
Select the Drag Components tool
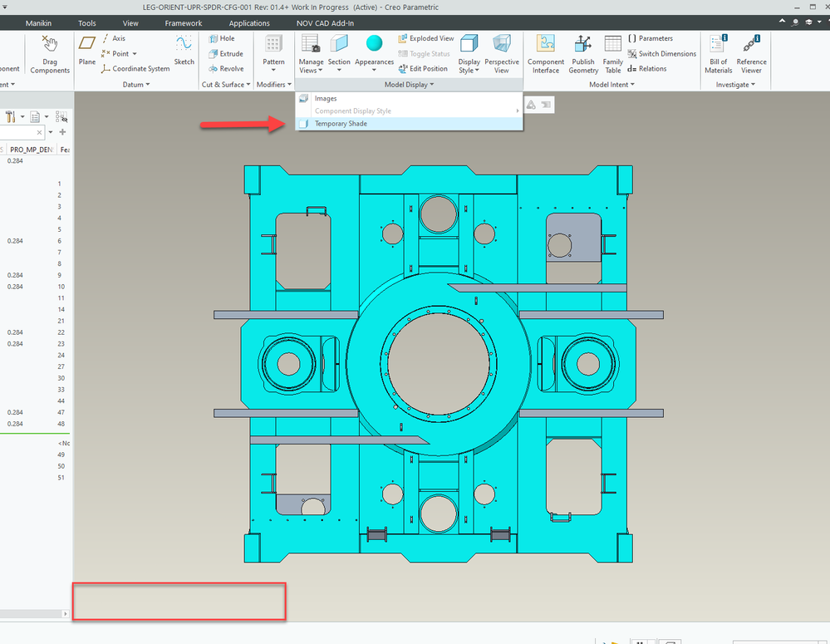pyautogui.click(x=50, y=54)
